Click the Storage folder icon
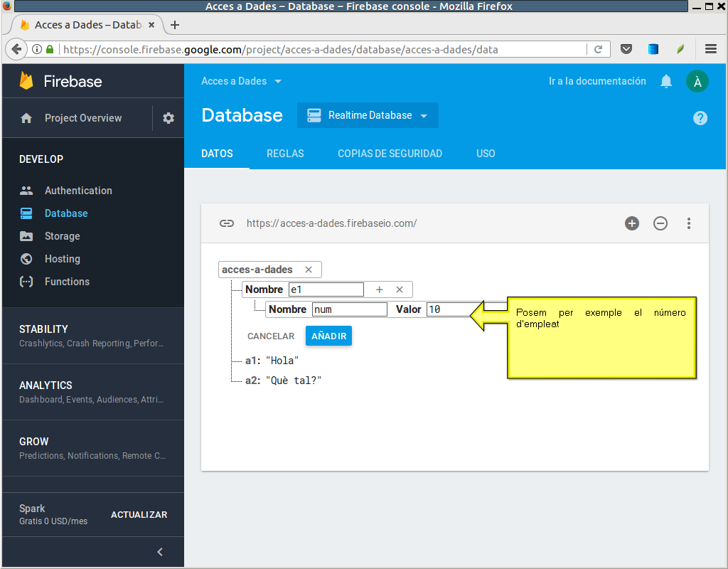 tap(26, 236)
